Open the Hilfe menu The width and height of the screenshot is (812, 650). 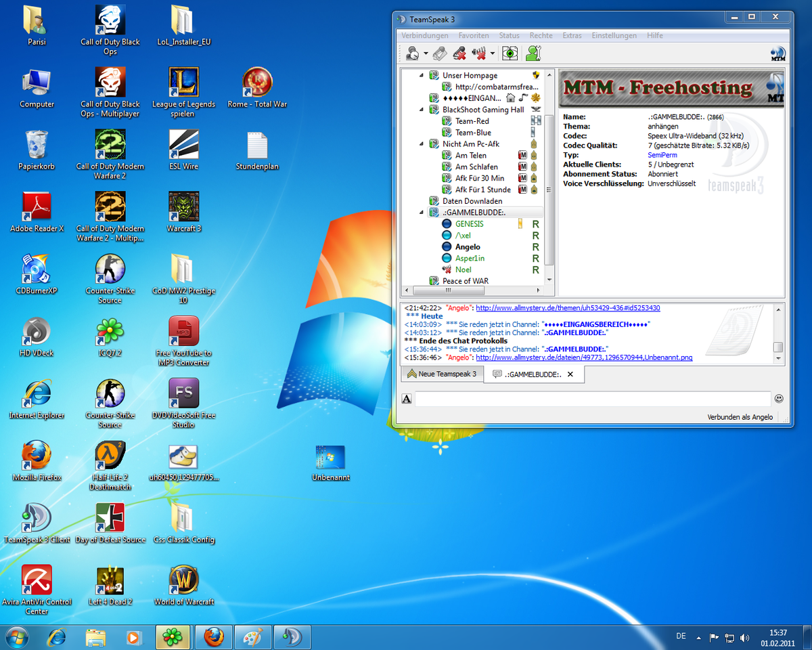pos(654,35)
